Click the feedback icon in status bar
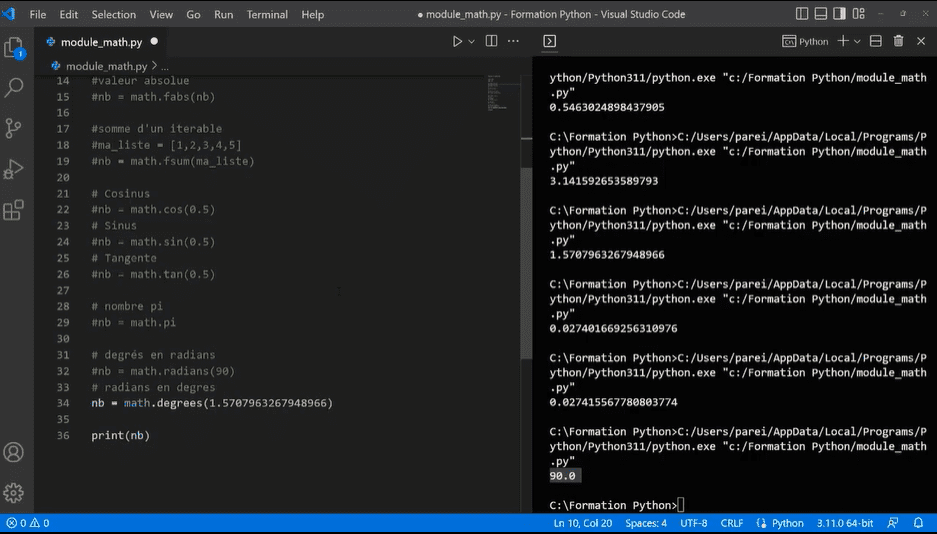 (893, 523)
